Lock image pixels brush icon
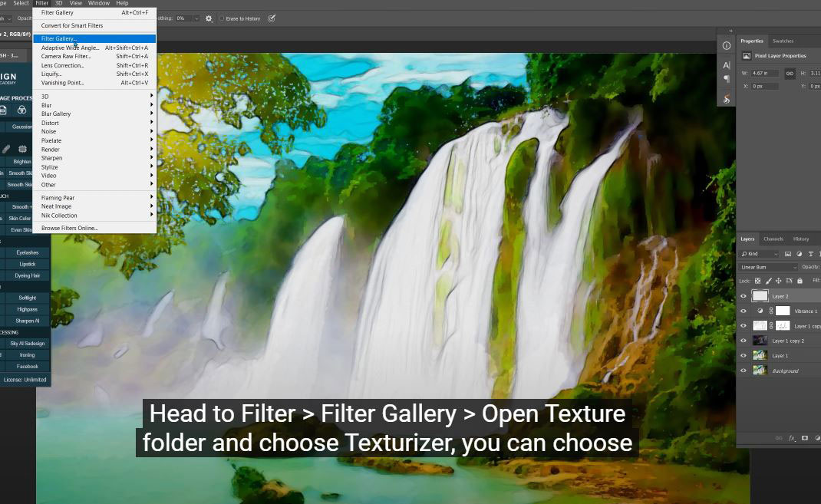 pyautogui.click(x=768, y=281)
